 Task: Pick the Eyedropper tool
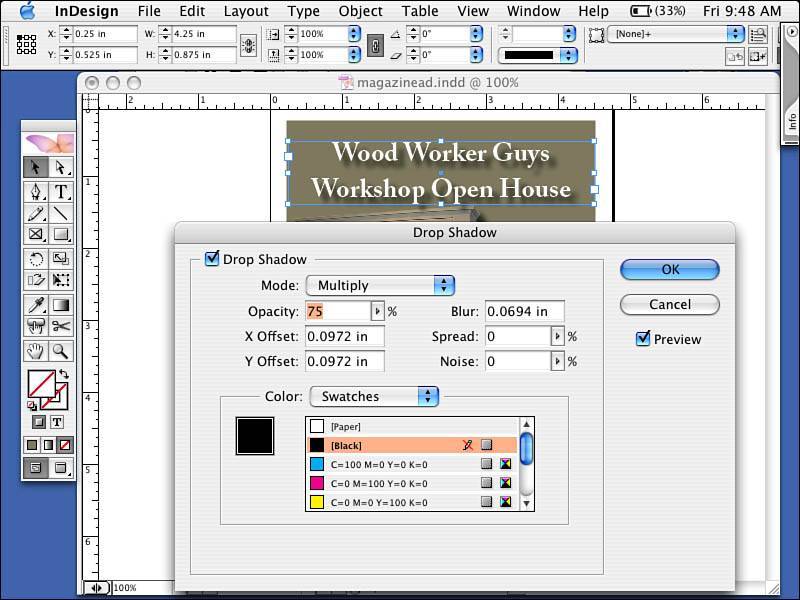tap(36, 305)
